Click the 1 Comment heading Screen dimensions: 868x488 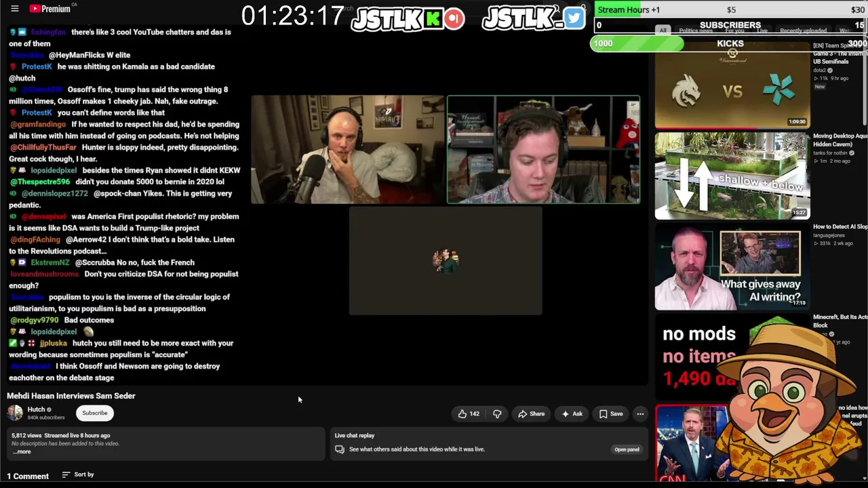pyautogui.click(x=28, y=476)
